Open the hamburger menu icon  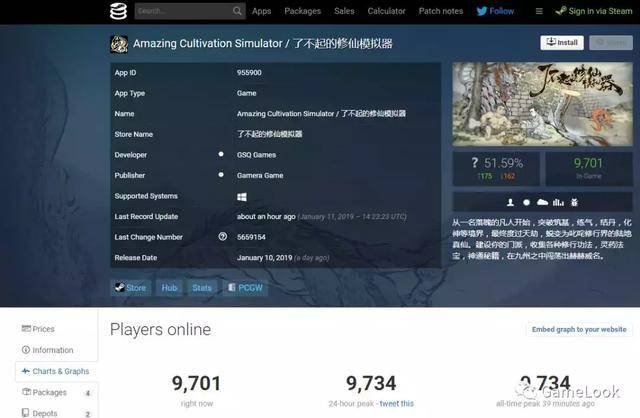pyautogui.click(x=539, y=11)
